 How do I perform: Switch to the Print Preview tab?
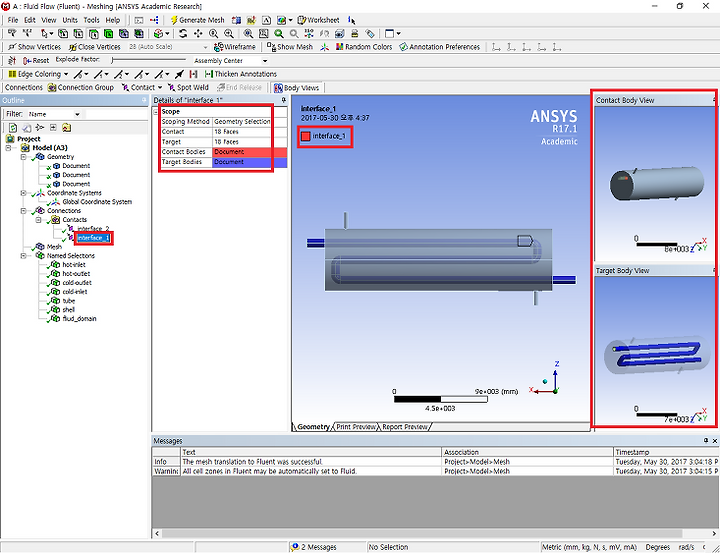[x=356, y=427]
